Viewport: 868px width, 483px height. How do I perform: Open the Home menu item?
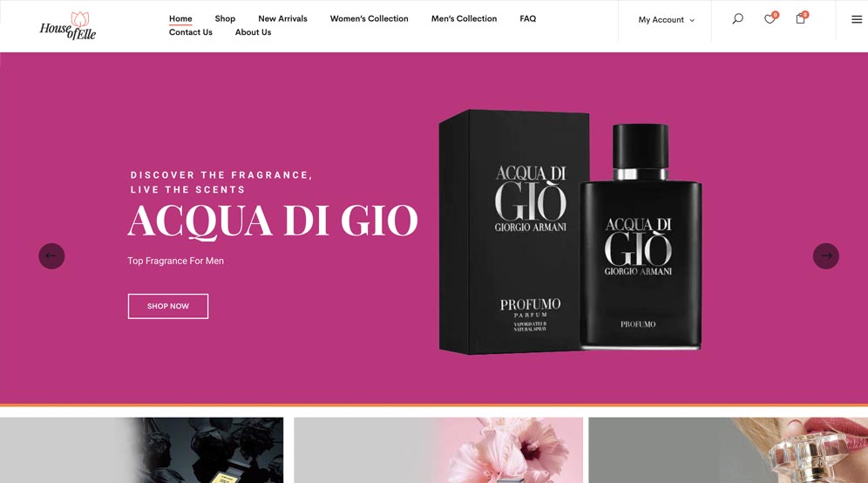pyautogui.click(x=180, y=19)
